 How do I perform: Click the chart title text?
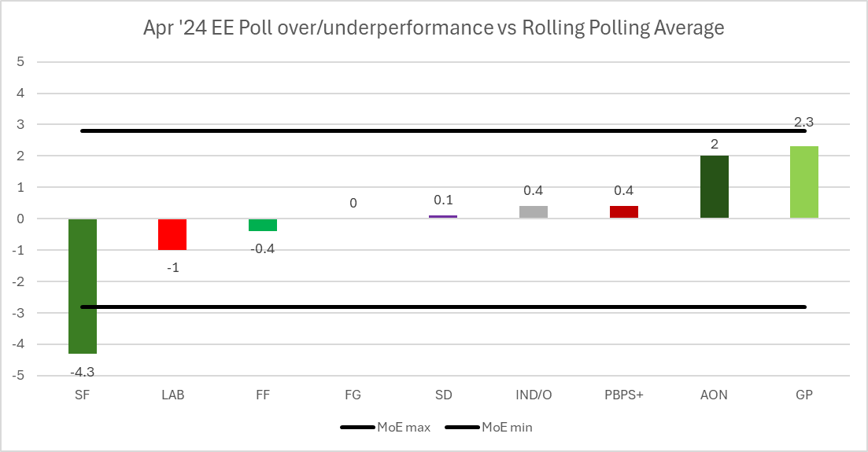click(434, 28)
